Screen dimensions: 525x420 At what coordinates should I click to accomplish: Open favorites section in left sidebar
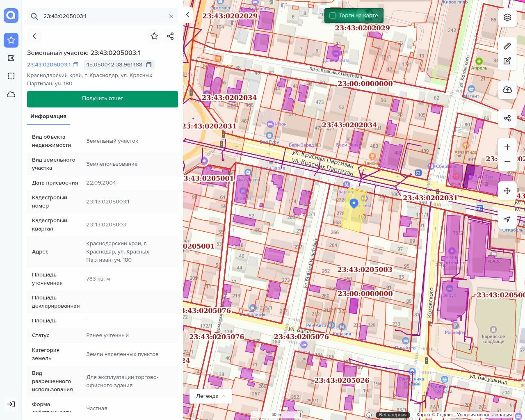pyautogui.click(x=11, y=40)
